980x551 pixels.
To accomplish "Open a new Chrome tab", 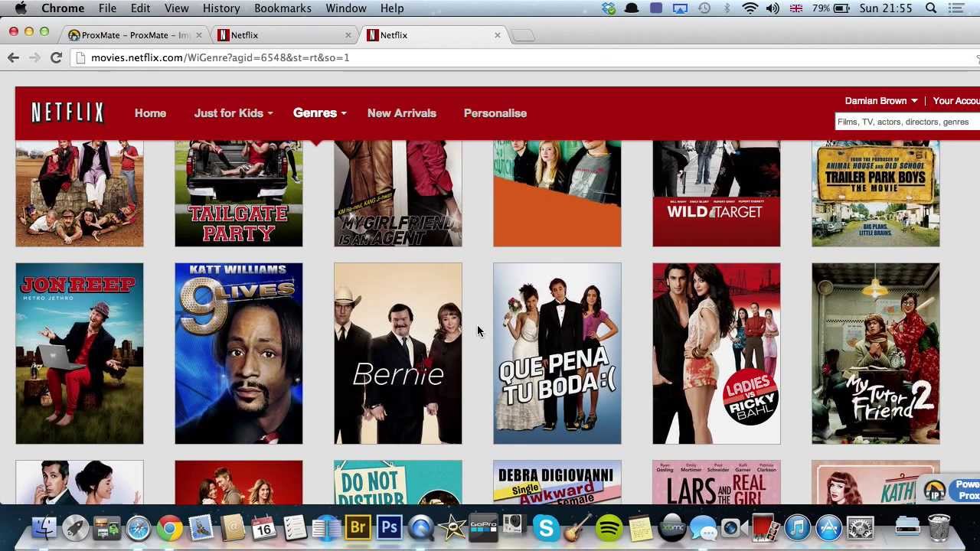I will point(523,35).
